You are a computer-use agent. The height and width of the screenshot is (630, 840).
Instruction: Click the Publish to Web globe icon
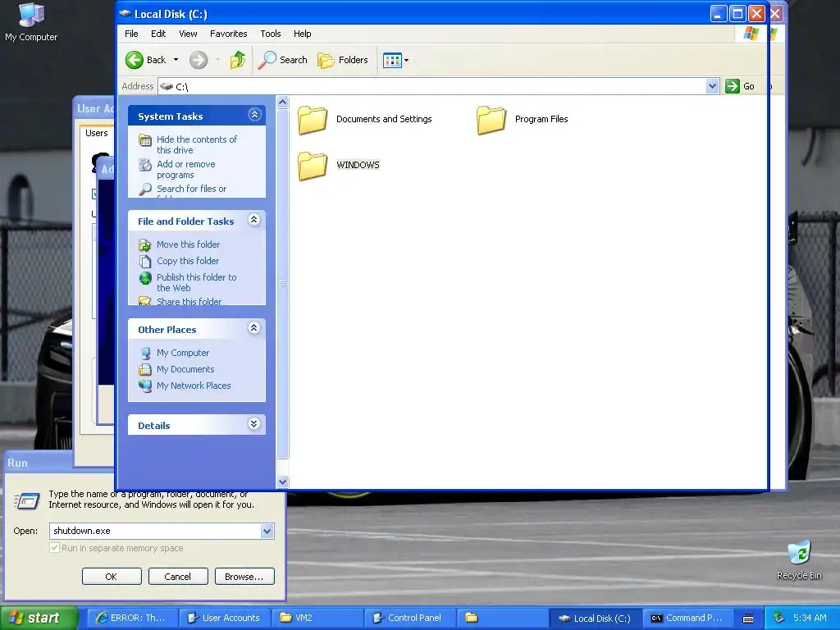click(145, 277)
